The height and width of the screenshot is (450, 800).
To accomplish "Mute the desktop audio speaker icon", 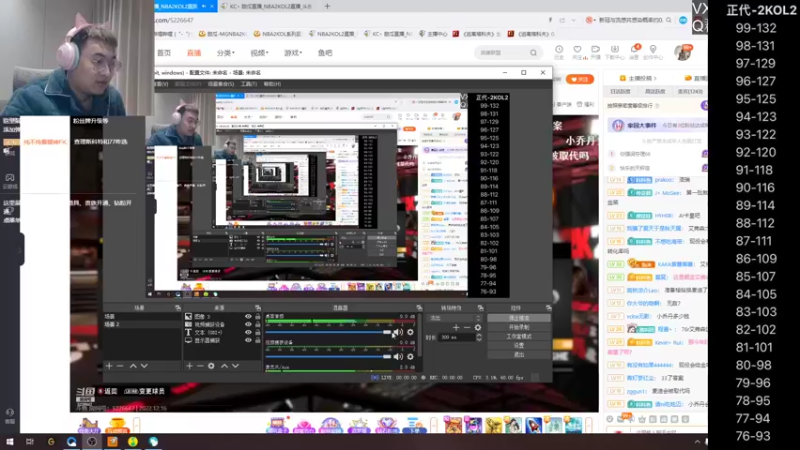I will [x=398, y=332].
